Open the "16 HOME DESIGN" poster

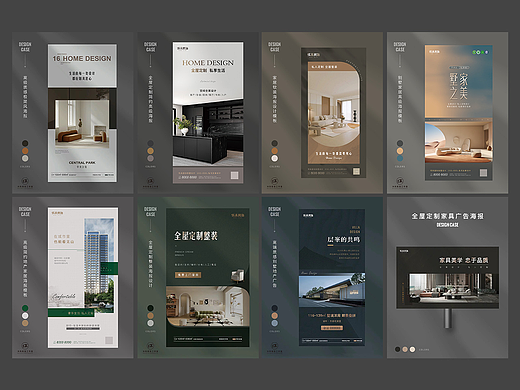(x=82, y=113)
